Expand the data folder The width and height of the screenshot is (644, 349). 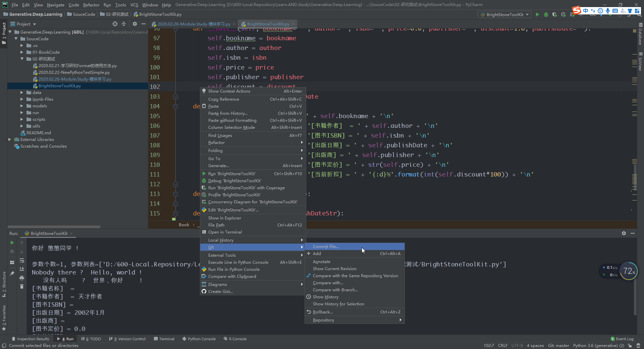pos(22,92)
